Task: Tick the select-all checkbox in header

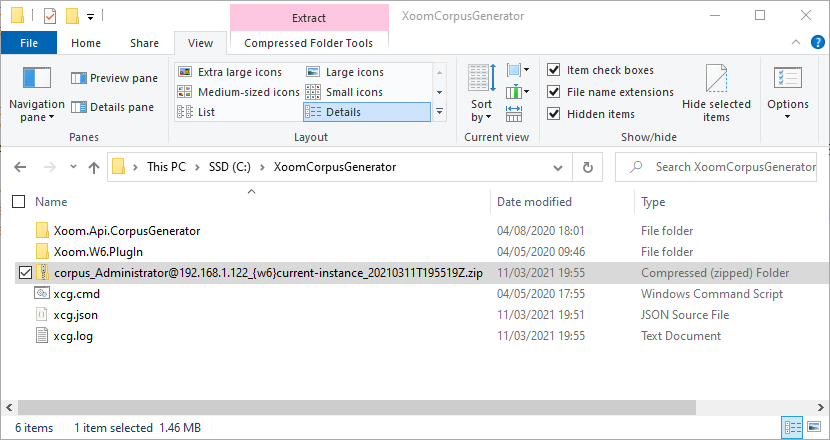Action: click(19, 201)
